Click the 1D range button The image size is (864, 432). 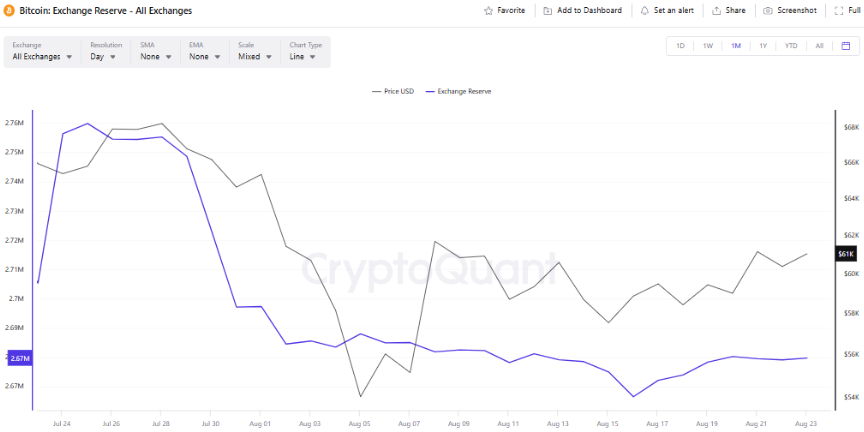click(x=680, y=46)
